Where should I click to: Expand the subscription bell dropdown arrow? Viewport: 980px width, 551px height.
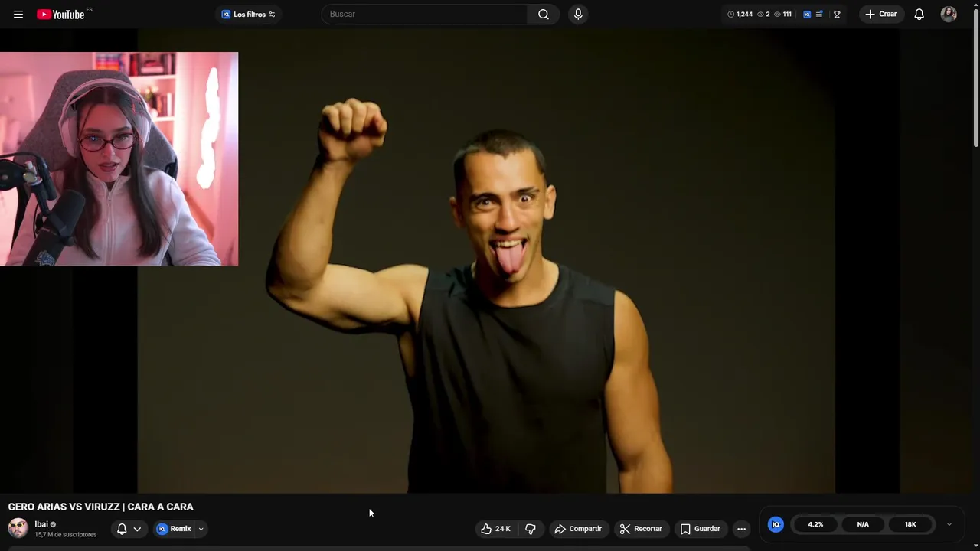138,529
